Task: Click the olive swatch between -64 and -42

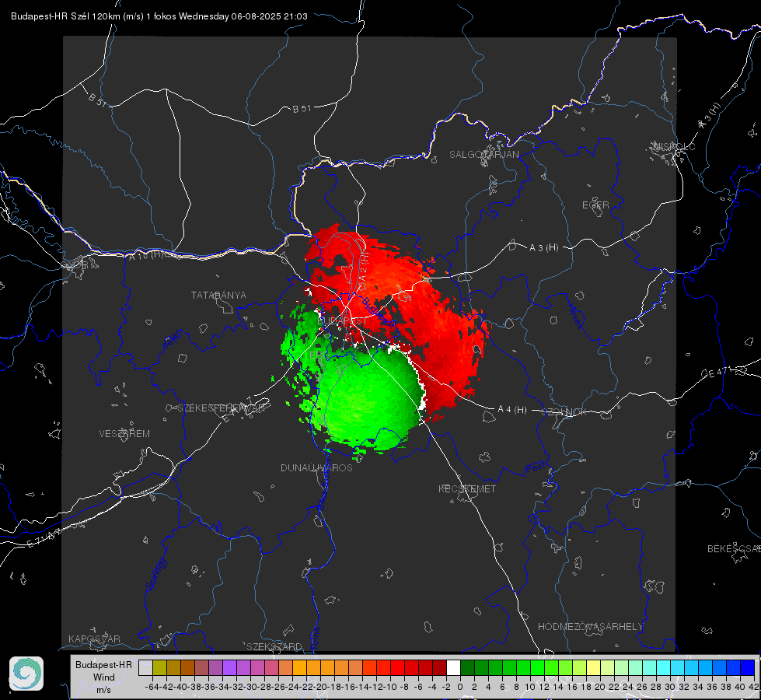Action: 159,667
